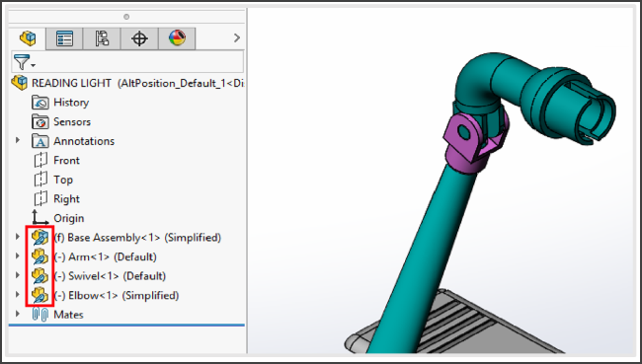Open the FeatureManager Design Tree tab
The width and height of the screenshot is (642, 364).
(x=28, y=38)
